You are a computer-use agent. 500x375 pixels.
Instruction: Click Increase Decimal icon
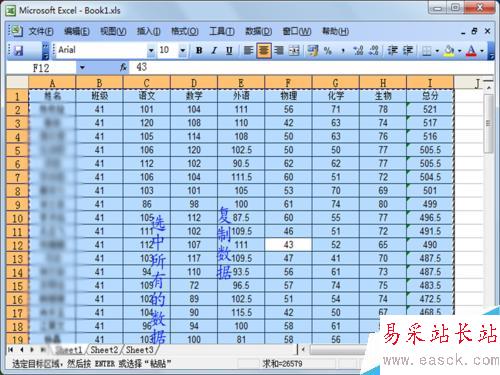[x=358, y=51]
